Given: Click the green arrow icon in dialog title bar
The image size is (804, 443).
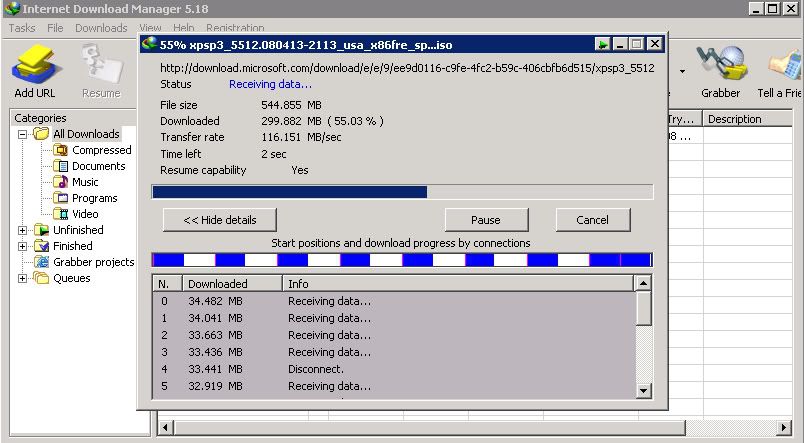Looking at the screenshot, I should [x=602, y=44].
